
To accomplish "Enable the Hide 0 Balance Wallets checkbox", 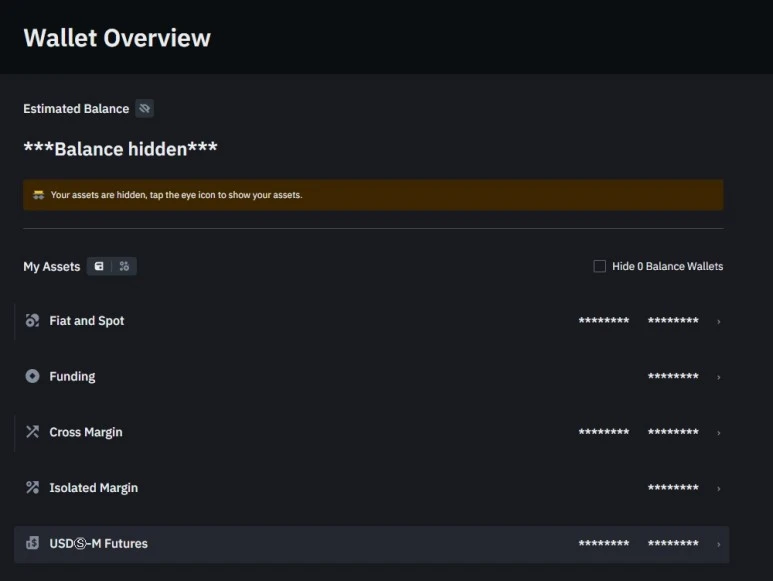I will (599, 266).
